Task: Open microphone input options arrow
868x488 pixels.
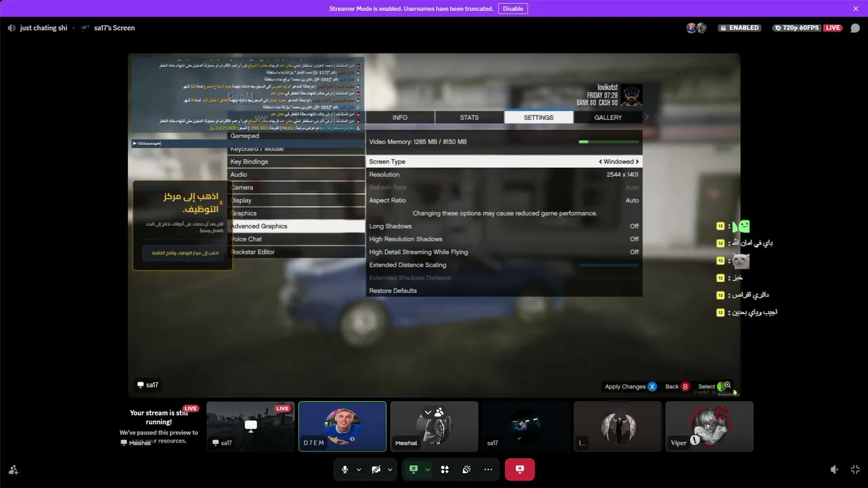Action: 359,469
